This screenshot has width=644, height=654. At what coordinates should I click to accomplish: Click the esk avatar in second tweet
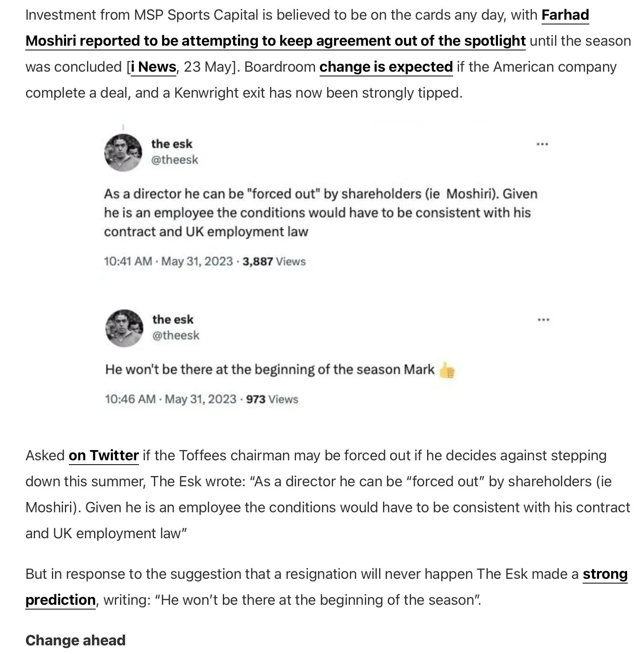click(x=124, y=328)
